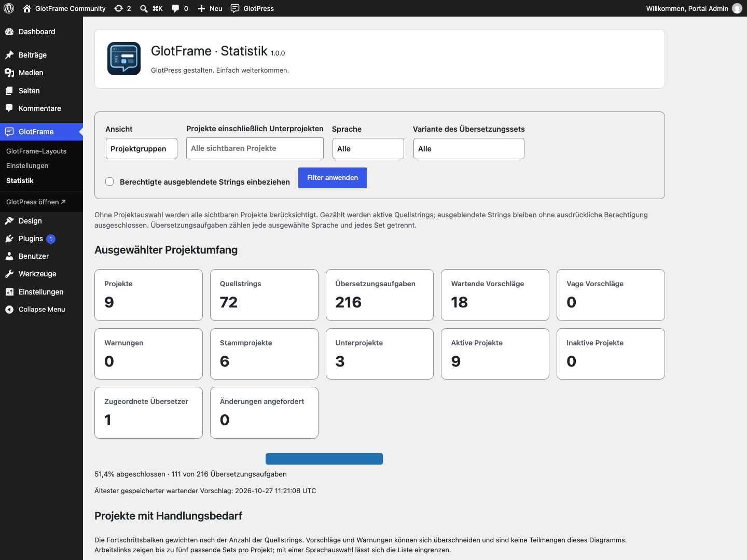Click the Werkzeuge wrench icon
747x560 pixels.
(x=9, y=274)
